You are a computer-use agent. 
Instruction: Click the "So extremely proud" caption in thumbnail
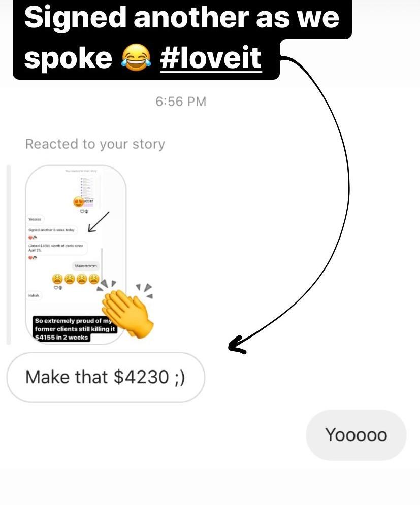point(75,329)
